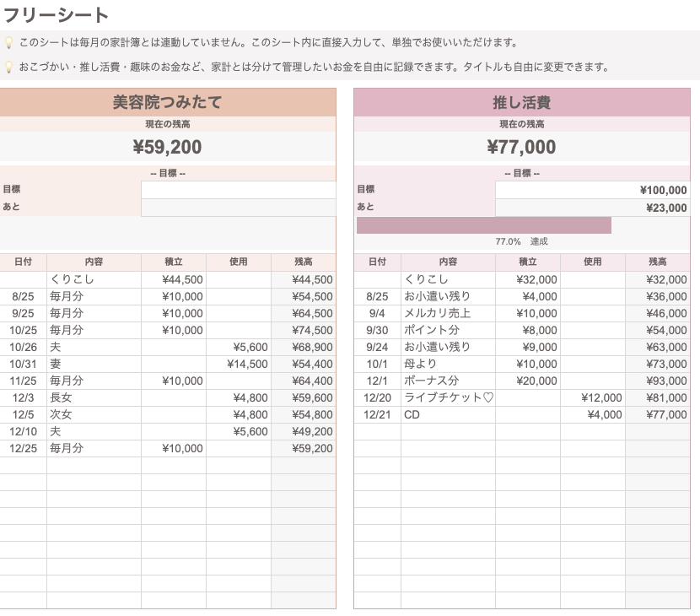Viewport: 700px width, 616px height.
Task: Select the 12/25 date in 美容院つみたて
Action: tap(24, 448)
